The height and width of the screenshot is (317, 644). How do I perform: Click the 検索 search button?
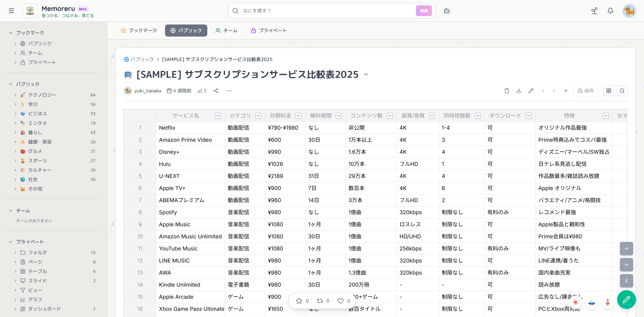click(424, 11)
